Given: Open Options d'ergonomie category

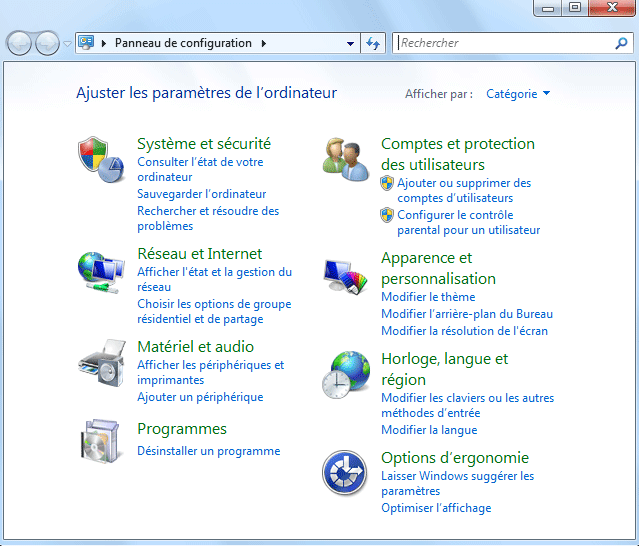Looking at the screenshot, I should click(455, 458).
